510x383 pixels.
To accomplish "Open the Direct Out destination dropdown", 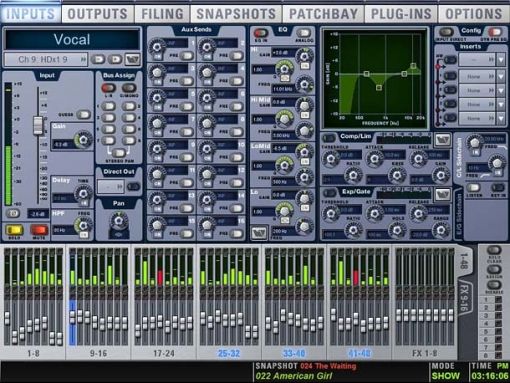I will [111, 186].
